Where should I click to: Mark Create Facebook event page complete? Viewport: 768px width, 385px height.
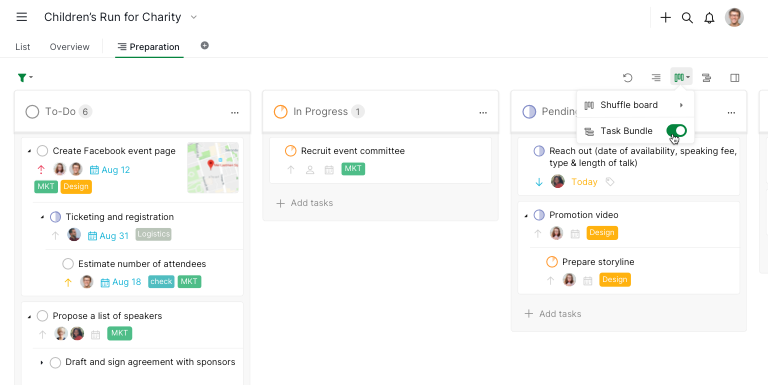(43, 151)
